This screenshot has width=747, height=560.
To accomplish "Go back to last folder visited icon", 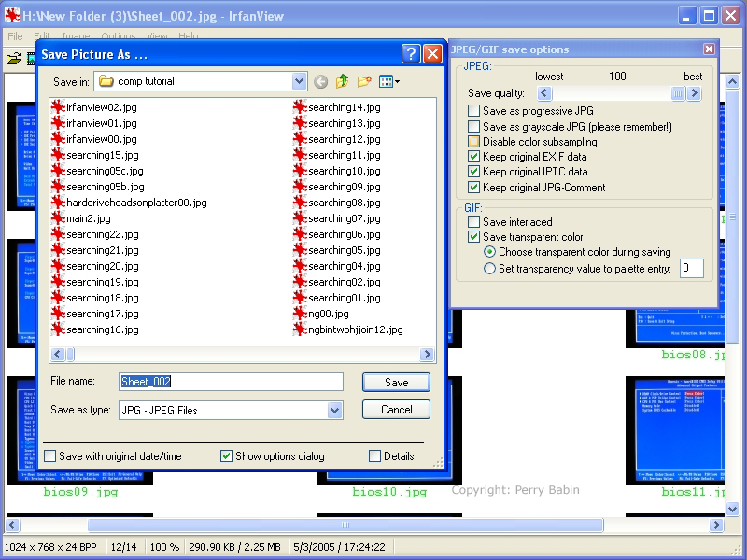I will [320, 82].
